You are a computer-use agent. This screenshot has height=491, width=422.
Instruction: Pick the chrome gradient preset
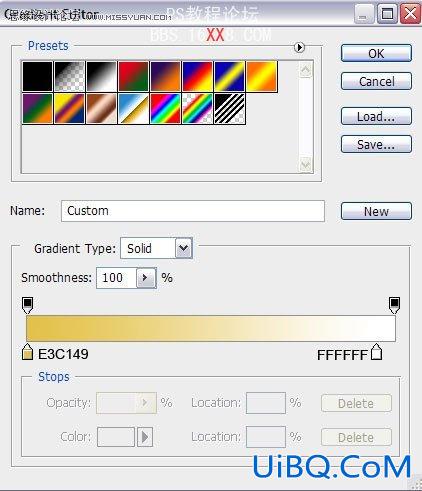pos(134,109)
